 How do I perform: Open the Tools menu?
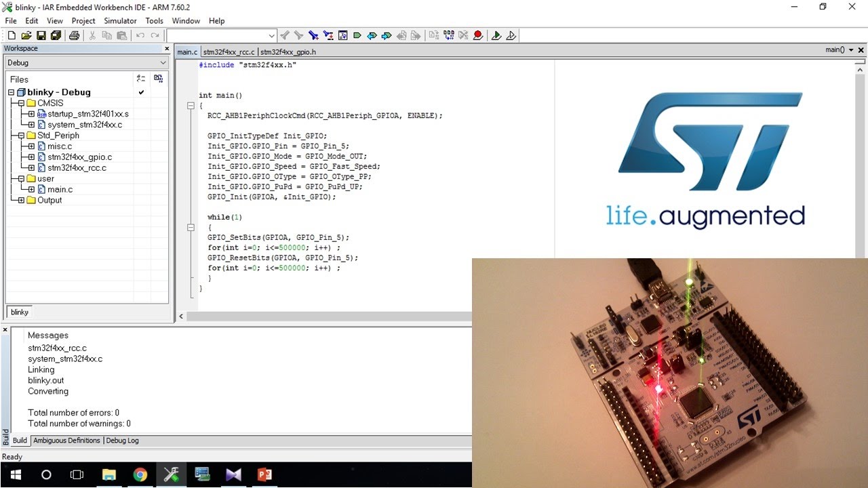point(154,21)
